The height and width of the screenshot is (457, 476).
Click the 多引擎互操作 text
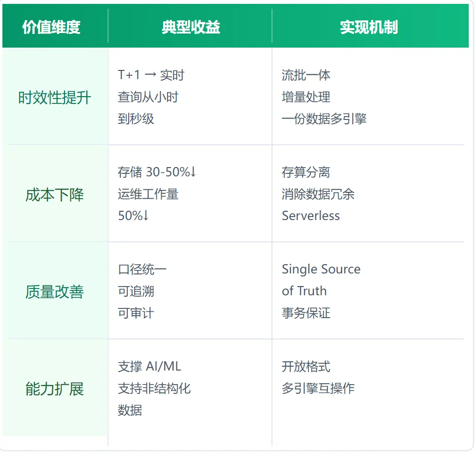pos(318,389)
